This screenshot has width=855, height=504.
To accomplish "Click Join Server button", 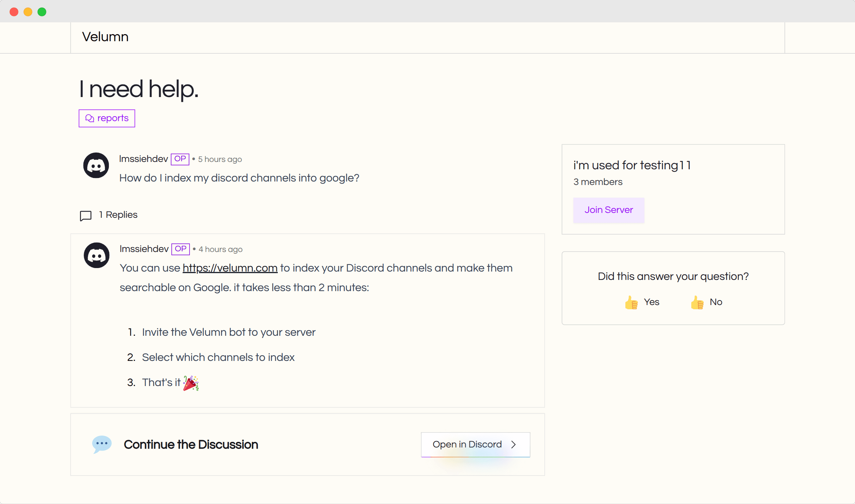I will (609, 210).
